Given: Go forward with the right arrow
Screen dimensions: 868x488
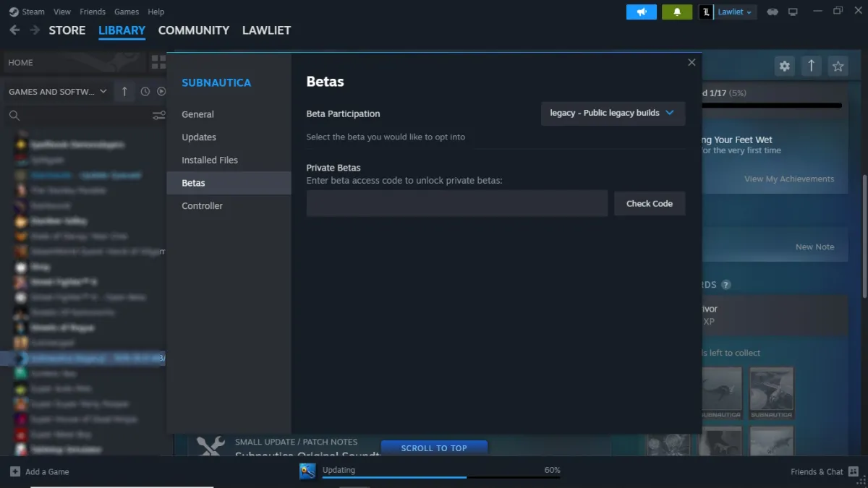Looking at the screenshot, I should [x=35, y=30].
